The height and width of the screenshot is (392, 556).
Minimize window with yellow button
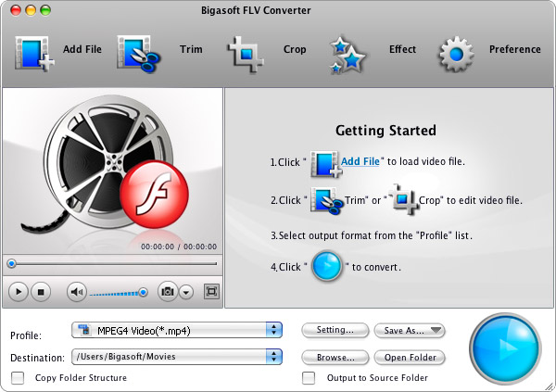[31, 10]
